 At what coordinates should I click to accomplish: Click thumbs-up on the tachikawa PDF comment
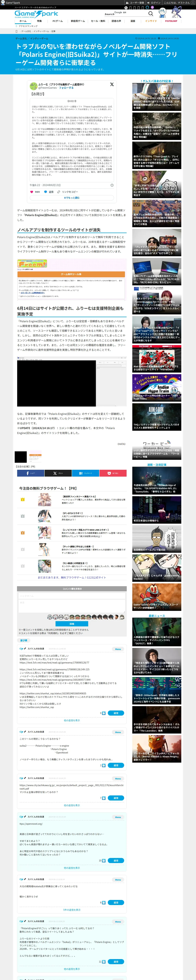pos(104,798)
